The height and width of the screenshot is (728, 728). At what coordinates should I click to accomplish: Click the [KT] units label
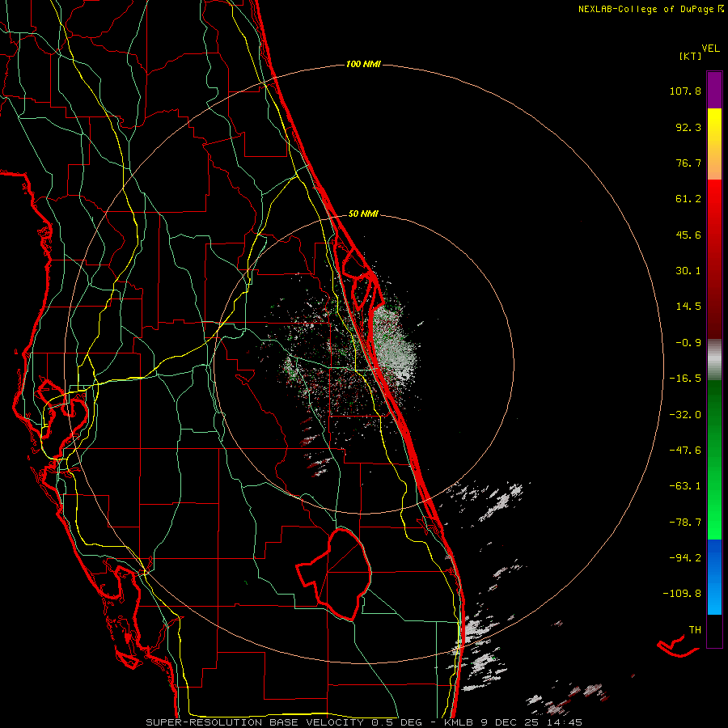click(x=690, y=56)
